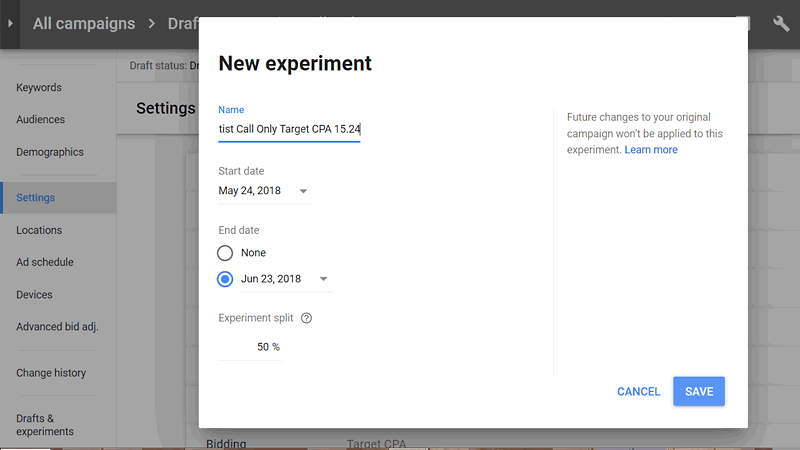Select Demographics in the sidebar
Viewport: 800px width, 450px height.
tap(50, 152)
